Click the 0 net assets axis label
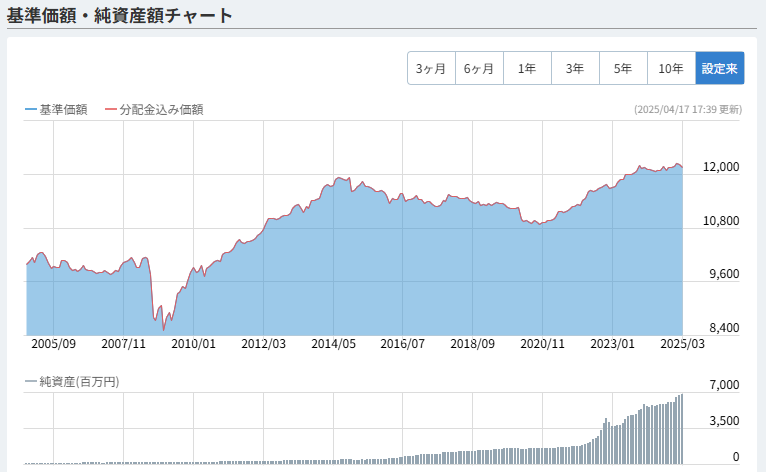 736,457
